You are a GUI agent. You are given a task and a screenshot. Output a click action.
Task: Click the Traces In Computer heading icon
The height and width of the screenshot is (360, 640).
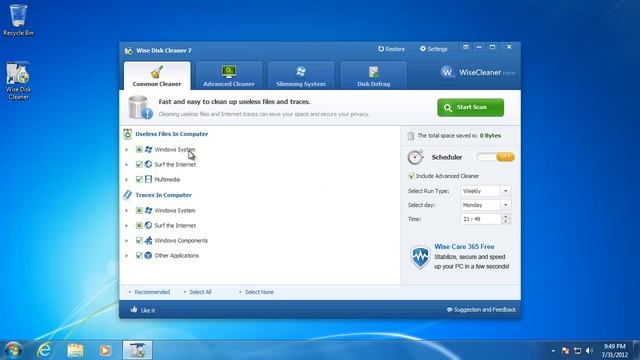[x=128, y=195]
